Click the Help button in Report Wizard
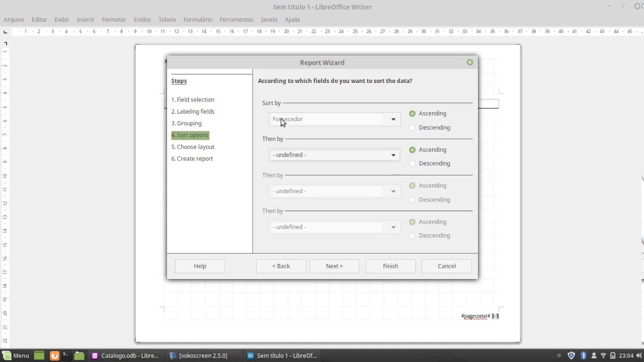Screen dimensions: 644x362 click(x=200, y=266)
